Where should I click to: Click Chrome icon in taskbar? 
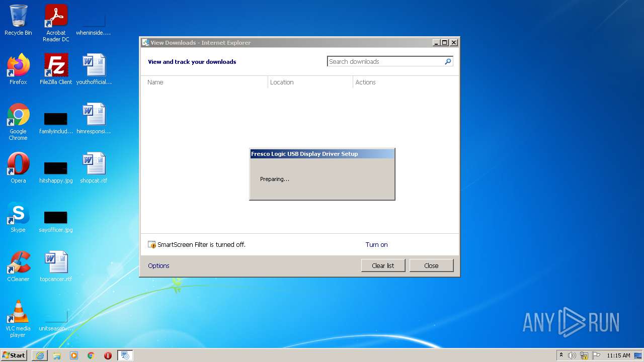tap(91, 355)
